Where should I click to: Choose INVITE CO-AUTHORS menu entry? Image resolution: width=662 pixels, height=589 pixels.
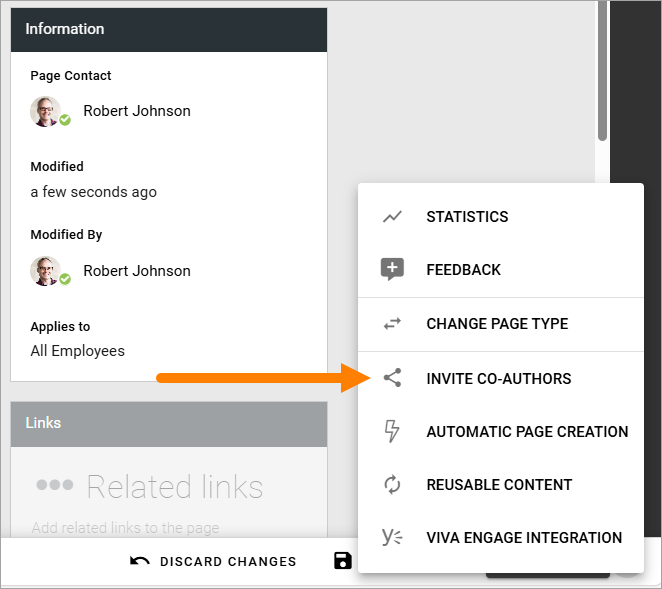coord(501,378)
